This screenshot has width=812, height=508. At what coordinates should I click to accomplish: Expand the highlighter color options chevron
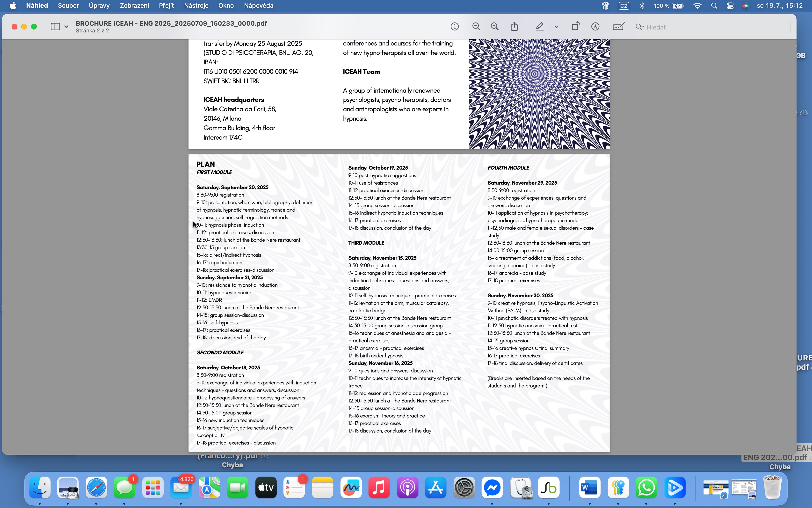[556, 27]
